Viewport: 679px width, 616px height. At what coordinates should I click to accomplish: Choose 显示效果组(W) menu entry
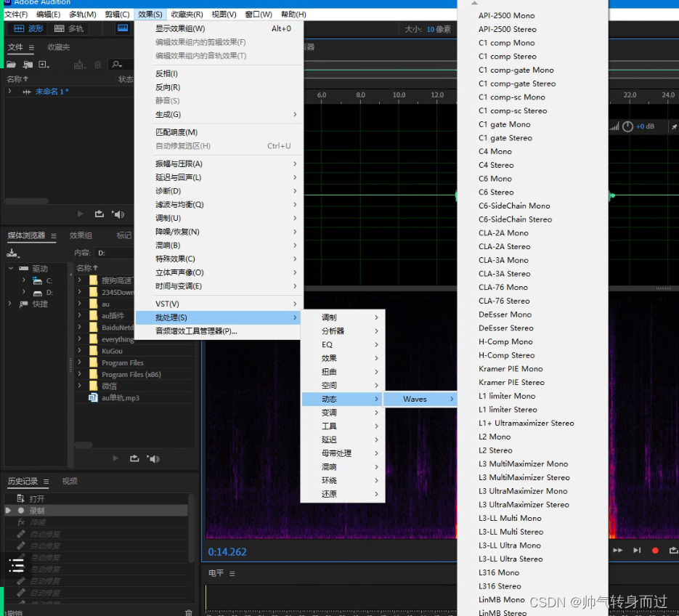(219, 28)
